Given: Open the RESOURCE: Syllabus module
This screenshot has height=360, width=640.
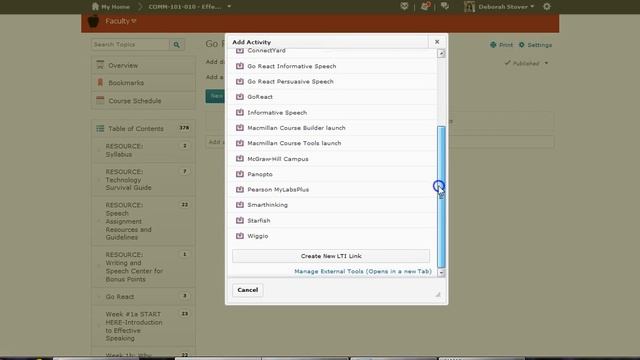Looking at the screenshot, I should click(x=143, y=150).
